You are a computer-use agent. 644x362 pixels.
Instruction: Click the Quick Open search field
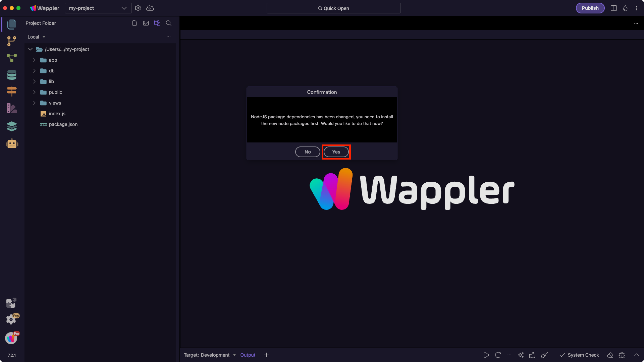click(x=333, y=8)
